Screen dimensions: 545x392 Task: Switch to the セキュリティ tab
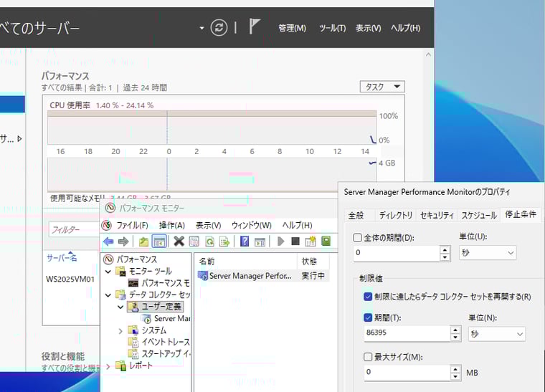[437, 215]
